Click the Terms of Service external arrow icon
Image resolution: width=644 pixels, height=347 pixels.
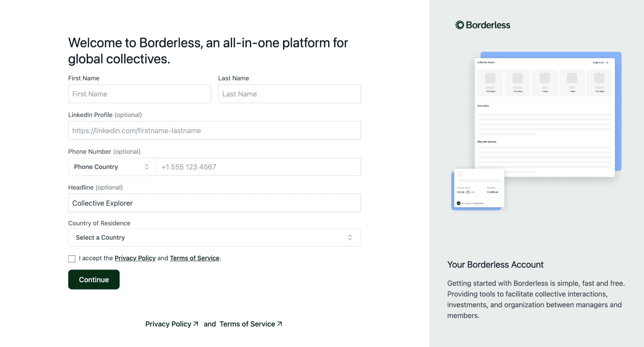pyautogui.click(x=279, y=324)
